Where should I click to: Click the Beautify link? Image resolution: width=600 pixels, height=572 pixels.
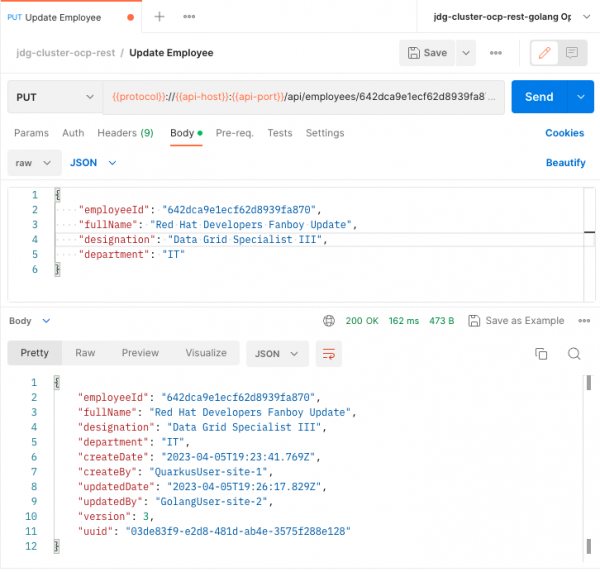pyautogui.click(x=565, y=162)
